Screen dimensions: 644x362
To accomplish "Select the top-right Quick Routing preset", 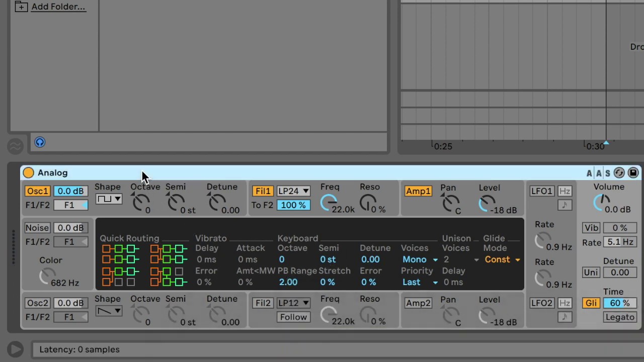I will (x=169, y=254).
